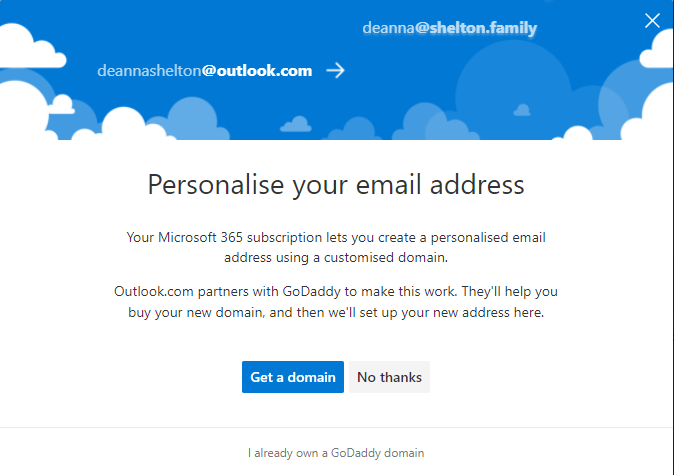The image size is (674, 475).
Task: Click the Get a domain button
Action: point(293,377)
